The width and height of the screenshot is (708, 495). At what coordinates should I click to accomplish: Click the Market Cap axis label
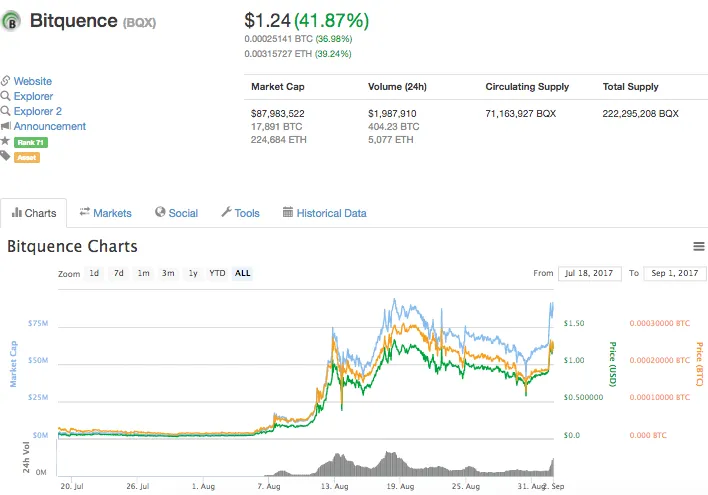click(x=13, y=364)
